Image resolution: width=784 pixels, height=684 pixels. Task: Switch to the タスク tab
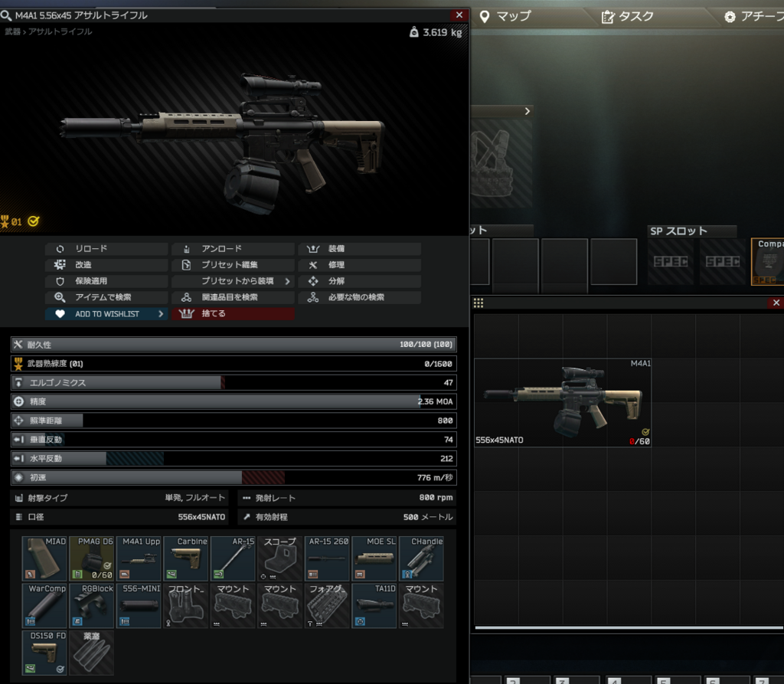pos(628,16)
